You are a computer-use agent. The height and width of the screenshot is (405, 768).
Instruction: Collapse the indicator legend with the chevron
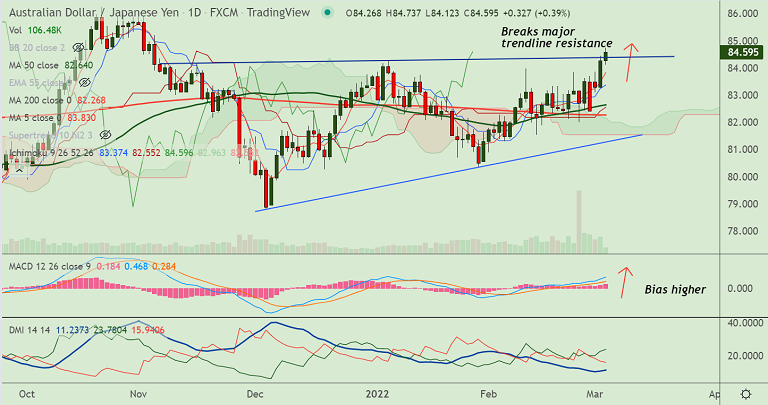[x=19, y=170]
